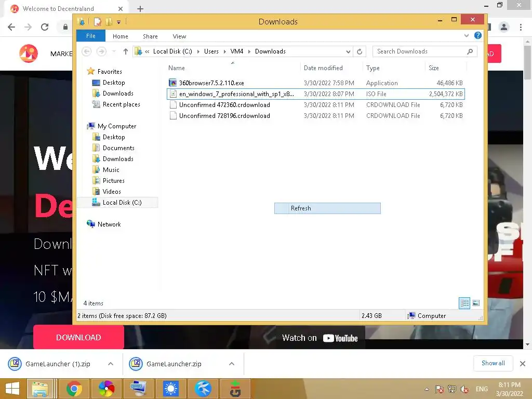Open Explorer help question mark icon
532x399 pixels.
pos(478,36)
